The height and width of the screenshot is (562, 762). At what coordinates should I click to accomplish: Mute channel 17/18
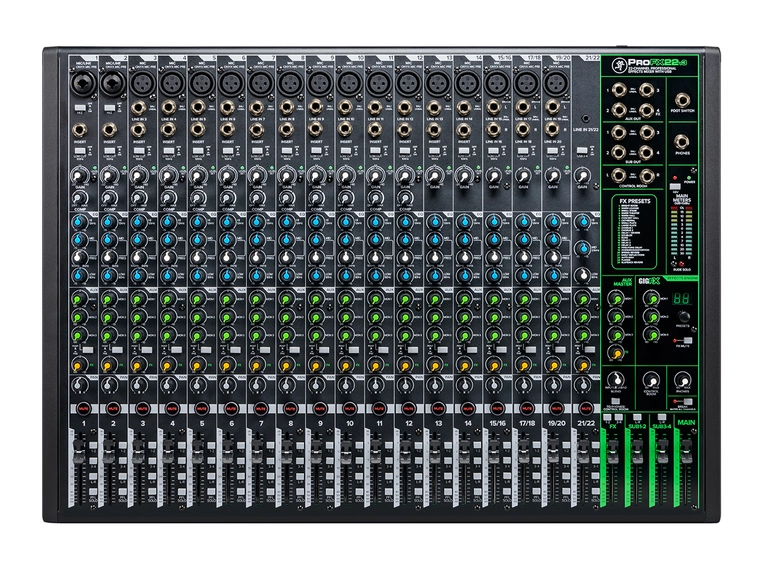[x=527, y=409]
